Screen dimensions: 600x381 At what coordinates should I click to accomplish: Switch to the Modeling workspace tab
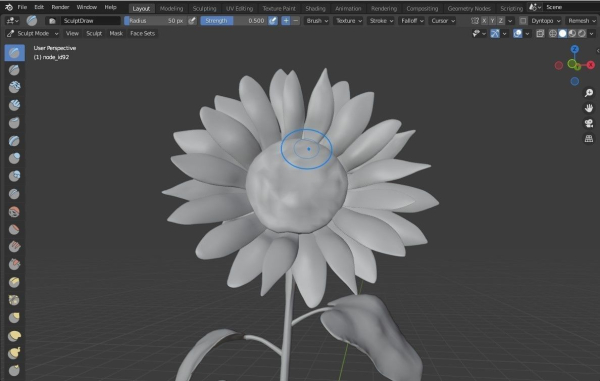(171, 8)
